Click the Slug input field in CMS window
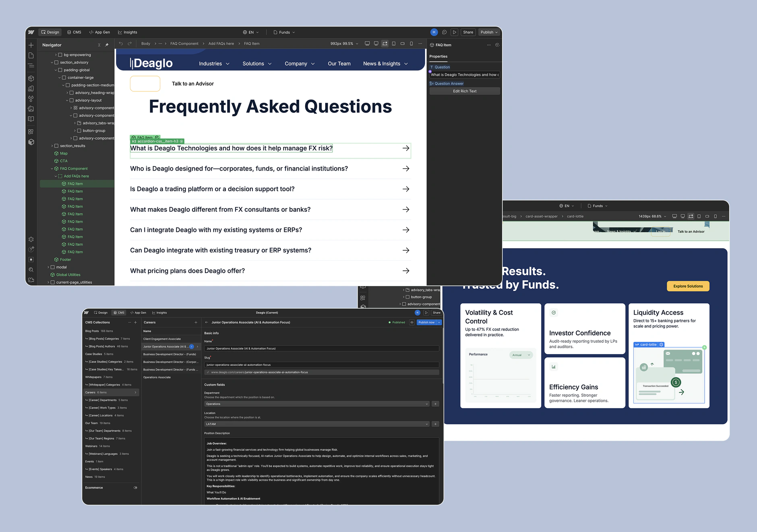The image size is (757, 532). 321,365
